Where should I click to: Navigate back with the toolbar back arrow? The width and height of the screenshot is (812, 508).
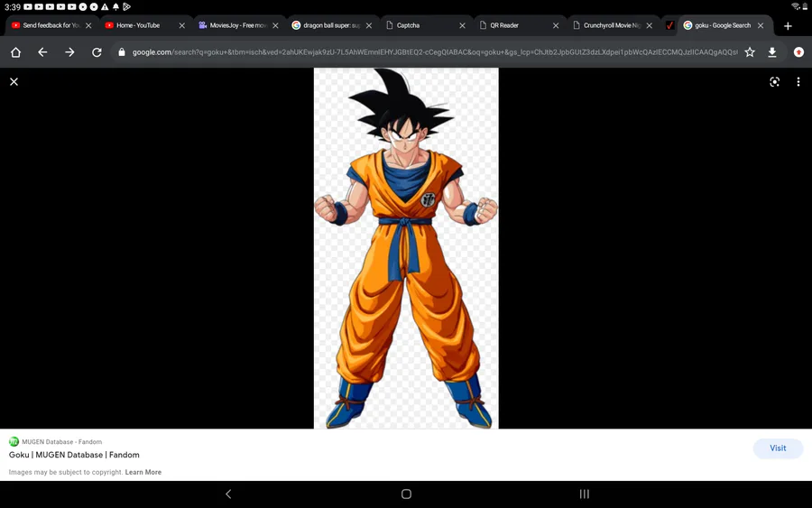pos(42,52)
